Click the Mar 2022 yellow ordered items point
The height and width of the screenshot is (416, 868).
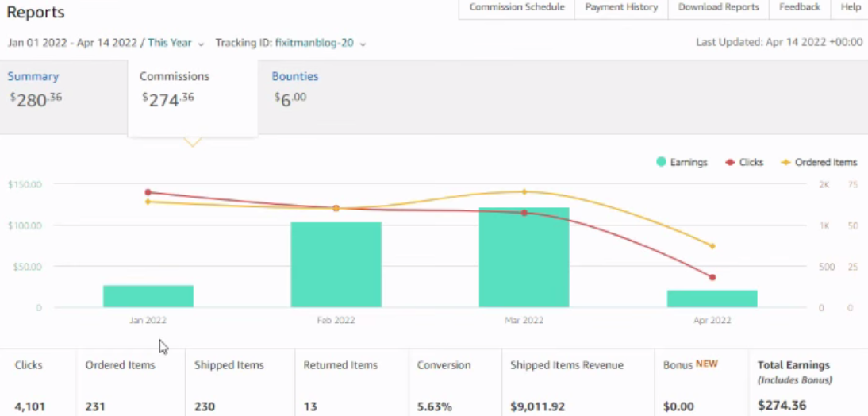click(x=524, y=191)
